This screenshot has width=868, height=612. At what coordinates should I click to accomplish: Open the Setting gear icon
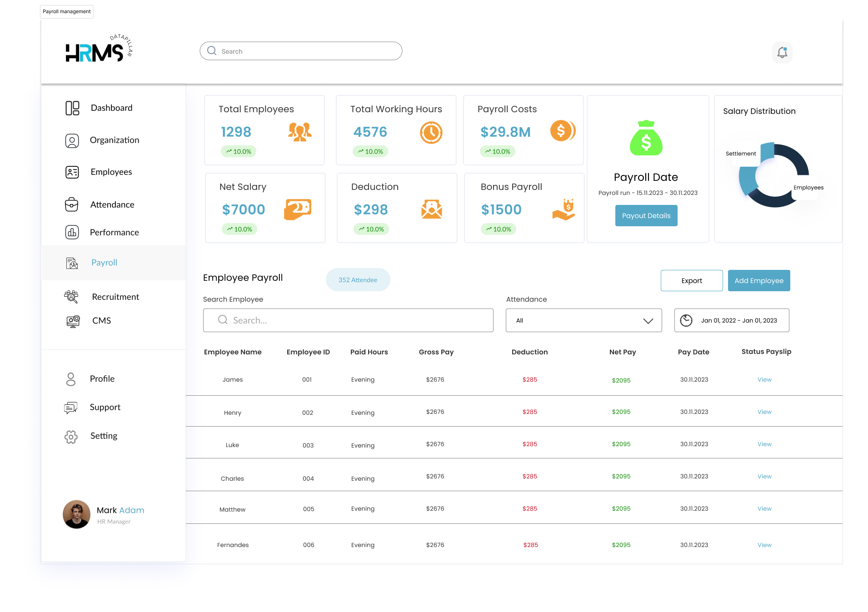click(71, 437)
